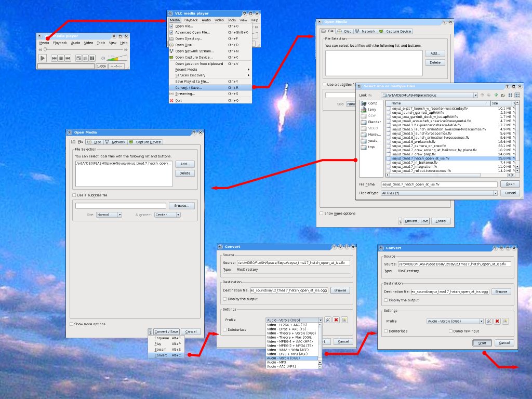Edit profile wrench in Convert dialog with Start button
The height and width of the screenshot is (399, 532).
[488, 321]
